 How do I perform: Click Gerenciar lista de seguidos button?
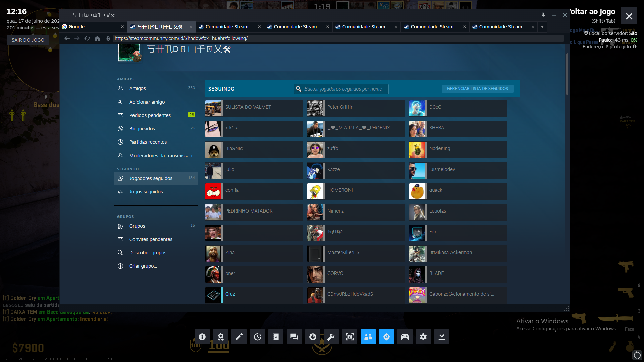click(477, 89)
